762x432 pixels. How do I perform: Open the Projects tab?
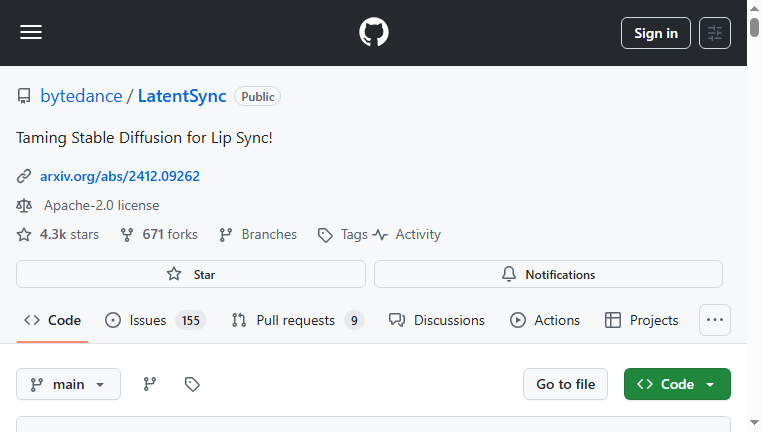click(641, 320)
